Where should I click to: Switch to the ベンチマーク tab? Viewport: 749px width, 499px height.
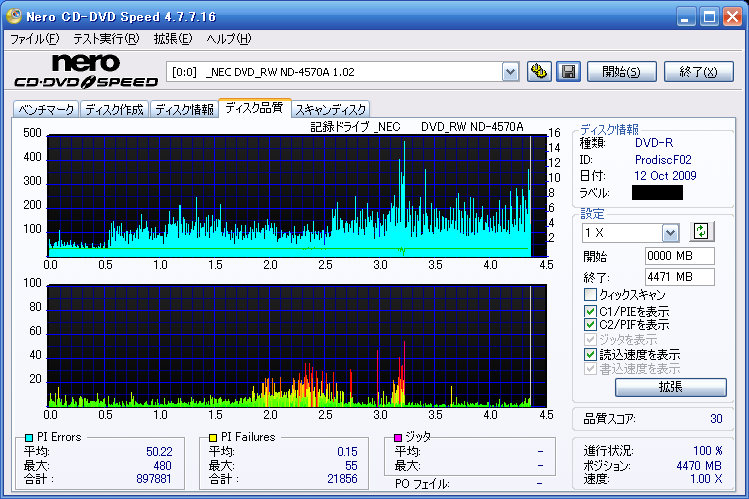click(x=46, y=109)
